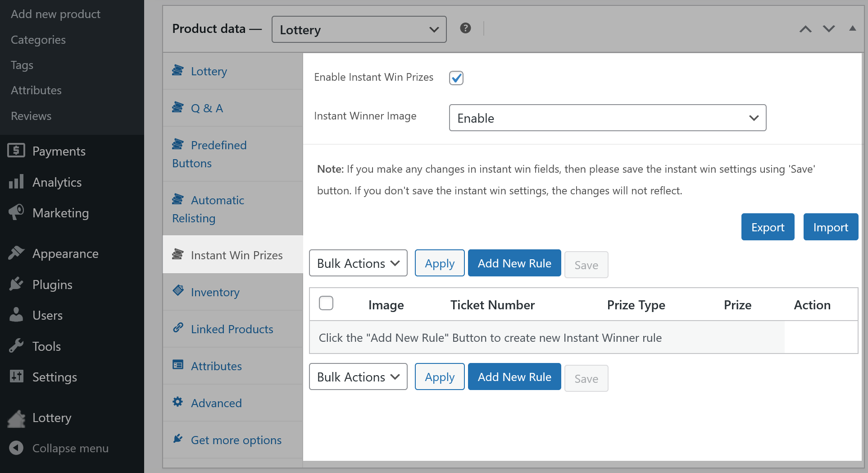Uncheck Enable Instant Win Prizes checkbox
868x473 pixels.
click(x=456, y=78)
